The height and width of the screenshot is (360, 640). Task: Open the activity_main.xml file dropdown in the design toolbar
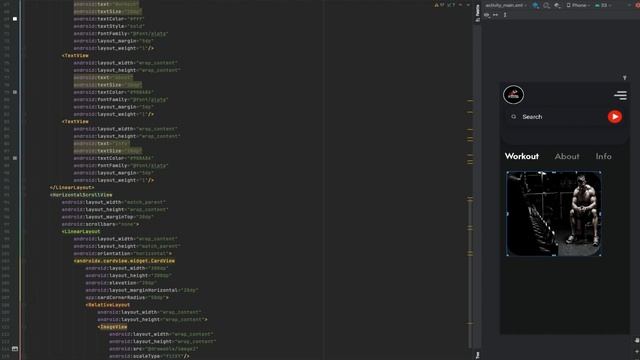[x=506, y=5]
